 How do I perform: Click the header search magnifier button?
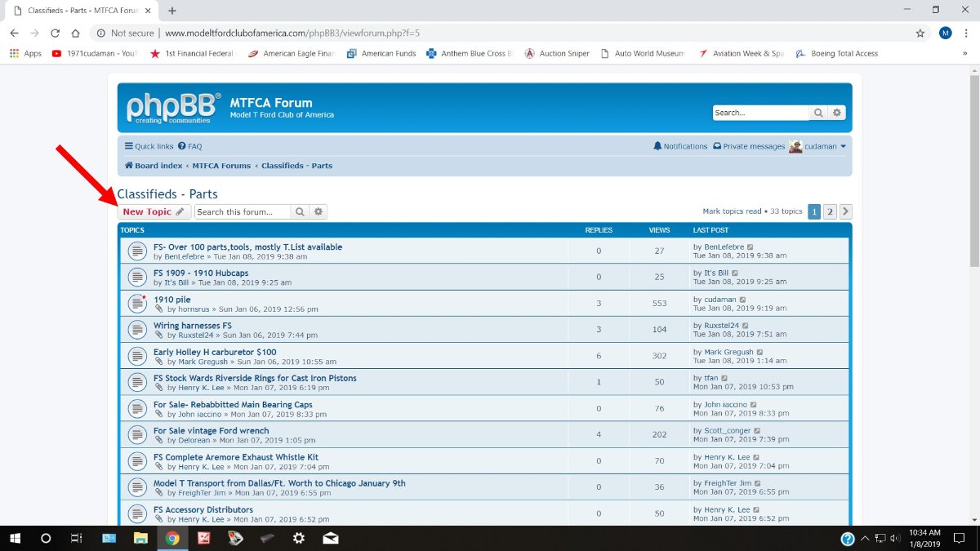point(818,113)
